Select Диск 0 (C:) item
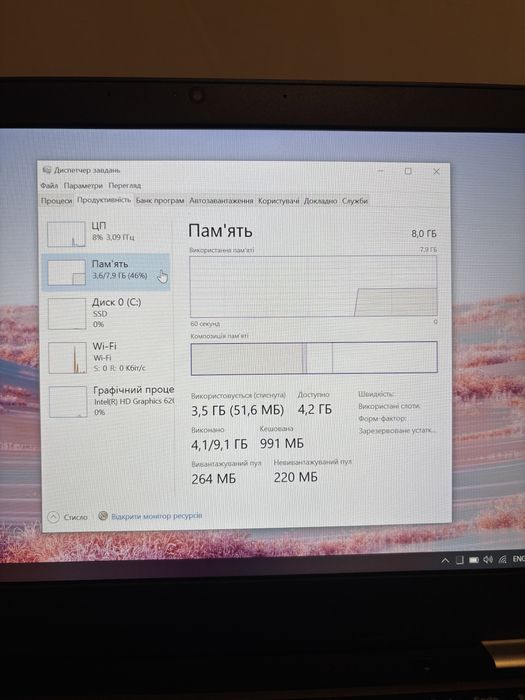525x700 pixels. pyautogui.click(x=107, y=313)
